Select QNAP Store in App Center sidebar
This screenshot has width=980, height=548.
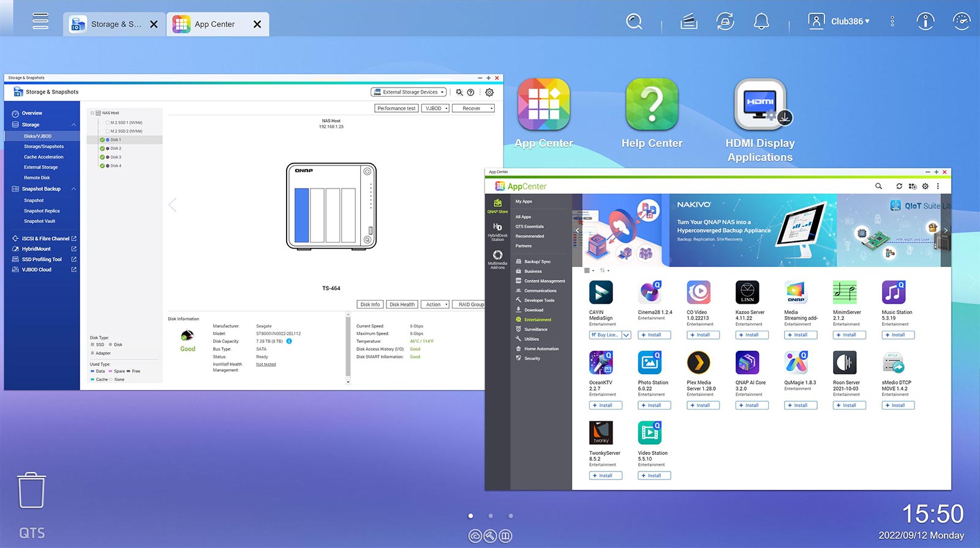(497, 206)
